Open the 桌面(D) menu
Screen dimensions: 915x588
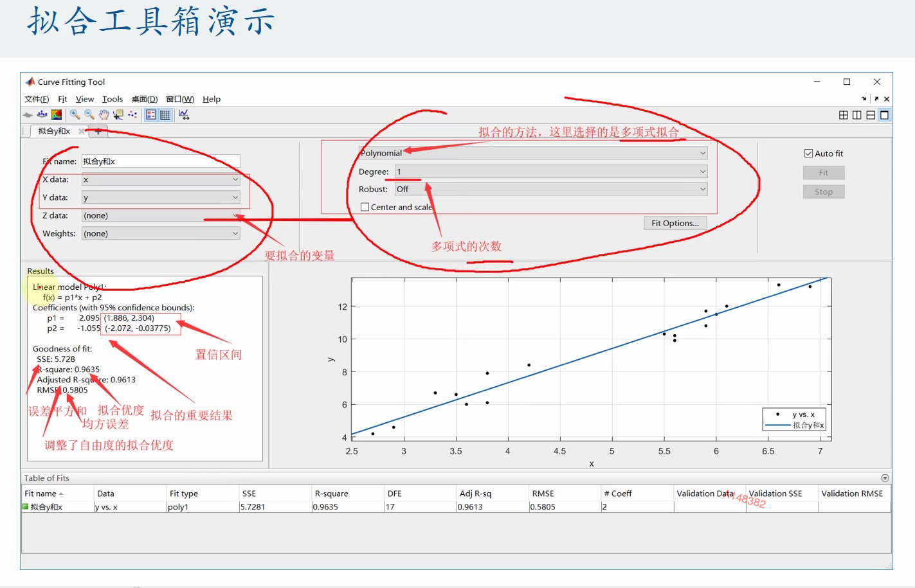point(145,99)
